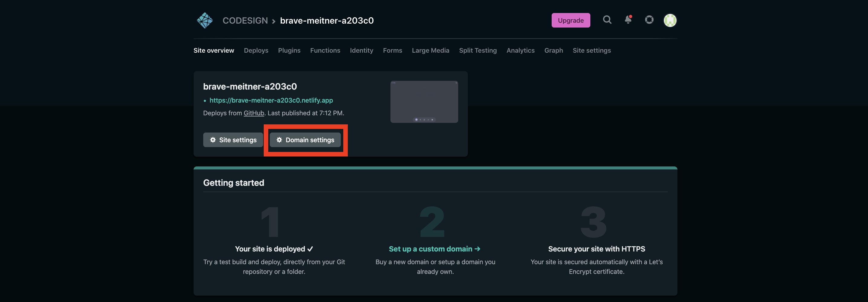The height and width of the screenshot is (302, 868).
Task: Open the Large Media tab
Action: [430, 50]
